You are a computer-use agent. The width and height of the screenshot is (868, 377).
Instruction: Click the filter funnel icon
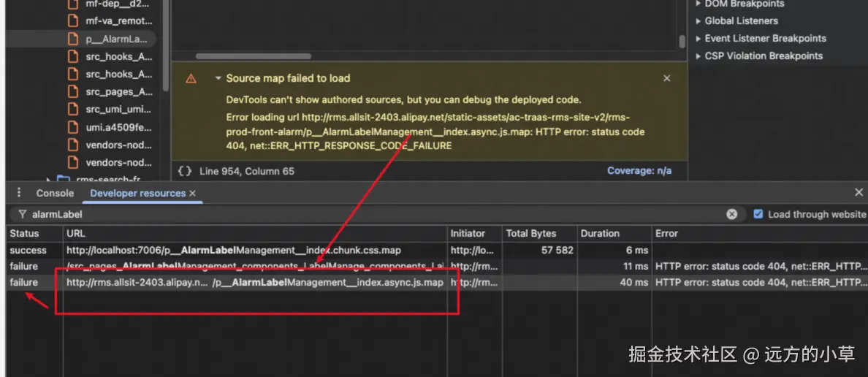pyautogui.click(x=23, y=215)
